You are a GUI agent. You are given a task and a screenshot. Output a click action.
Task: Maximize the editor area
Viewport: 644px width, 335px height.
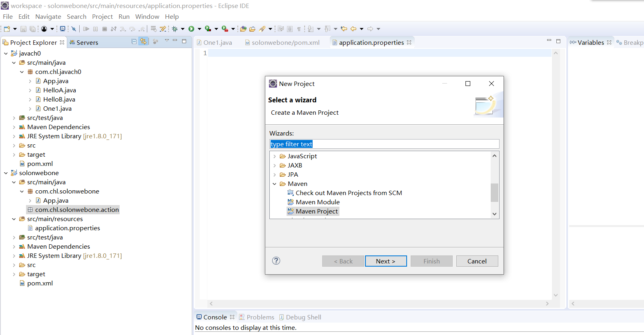tap(558, 41)
